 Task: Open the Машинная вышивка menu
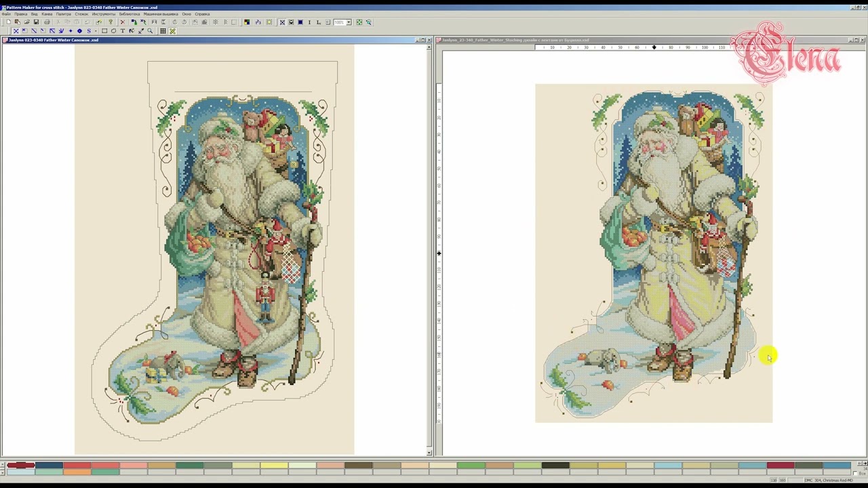pos(161,14)
